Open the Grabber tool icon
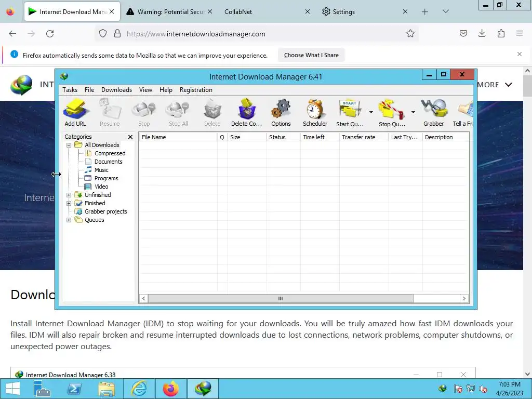This screenshot has height=399, width=532. click(434, 113)
